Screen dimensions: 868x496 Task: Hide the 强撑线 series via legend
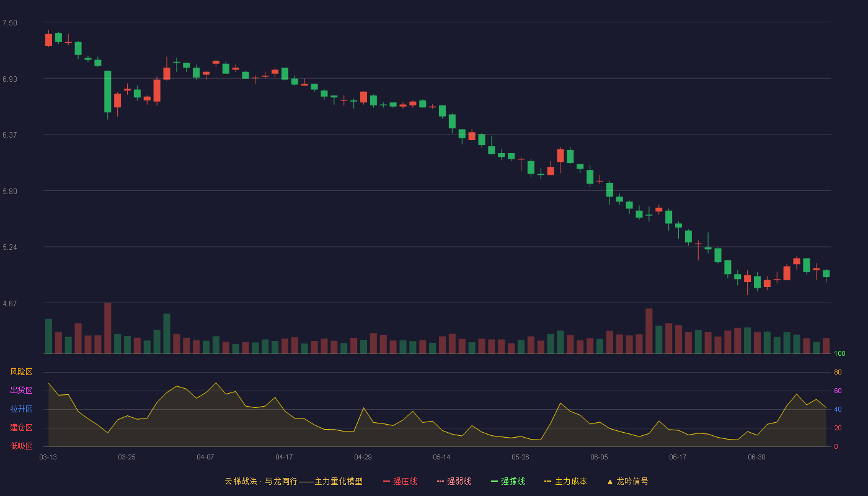(508, 481)
